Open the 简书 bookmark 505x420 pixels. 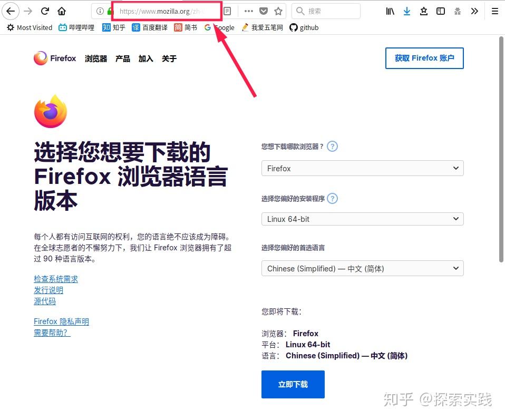(x=186, y=28)
